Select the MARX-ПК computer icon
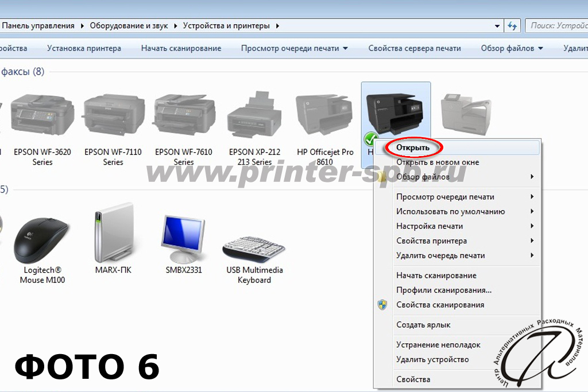The width and height of the screenshot is (588, 392). click(114, 232)
